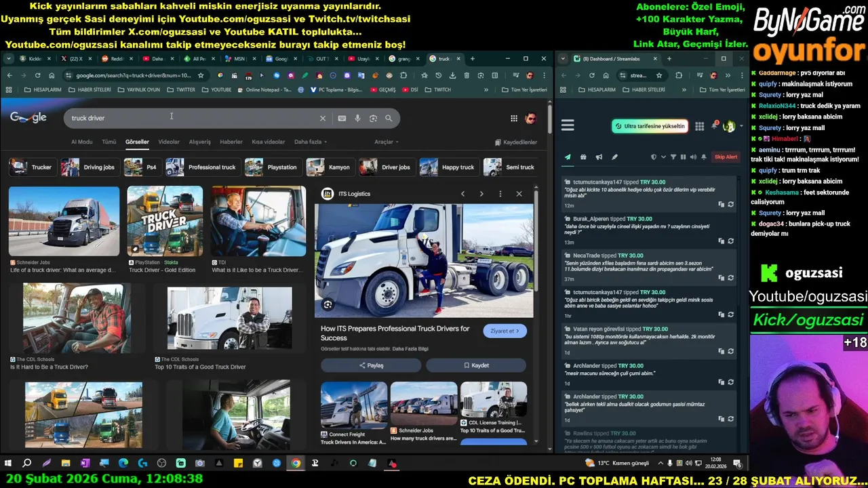
Task: Click Ultra tarifesine yükseltin button
Action: coord(650,126)
